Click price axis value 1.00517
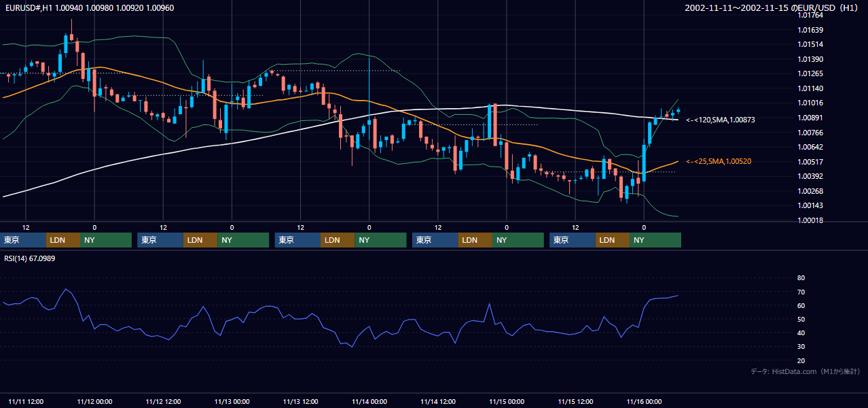The width and height of the screenshot is (868, 408). tap(811, 162)
